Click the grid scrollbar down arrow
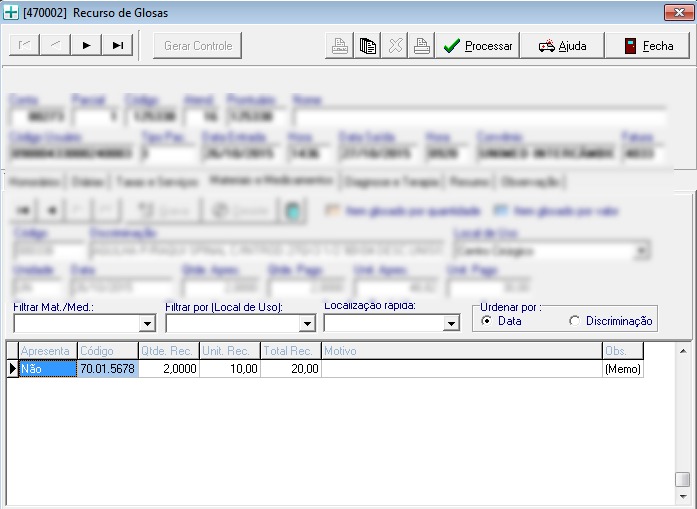This screenshot has height=509, width=697. pyautogui.click(x=683, y=497)
